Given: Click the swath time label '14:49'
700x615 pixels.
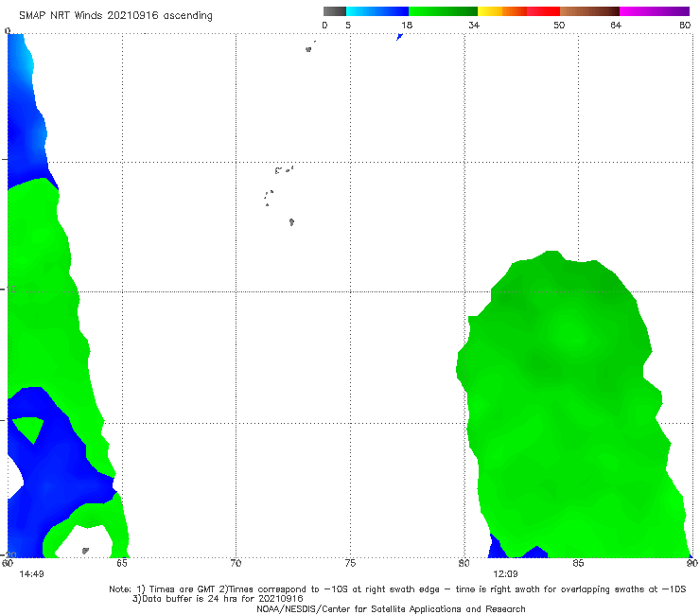Looking at the screenshot, I should click(x=31, y=574).
